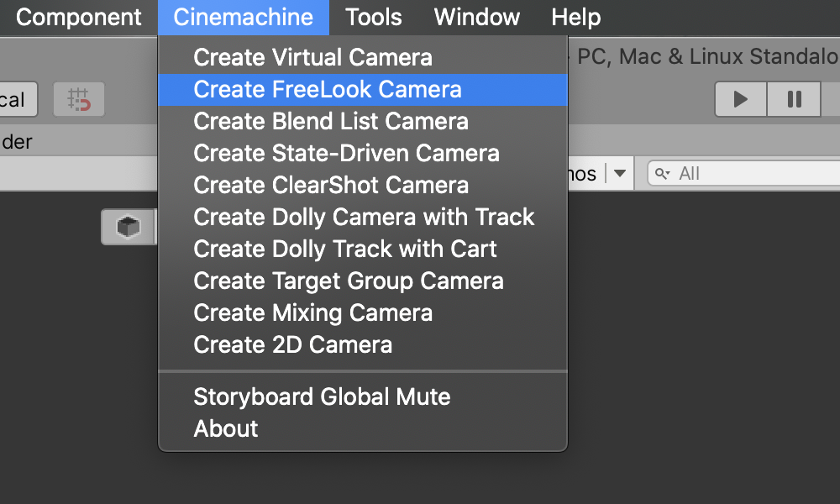Click the Play button

[x=740, y=99]
